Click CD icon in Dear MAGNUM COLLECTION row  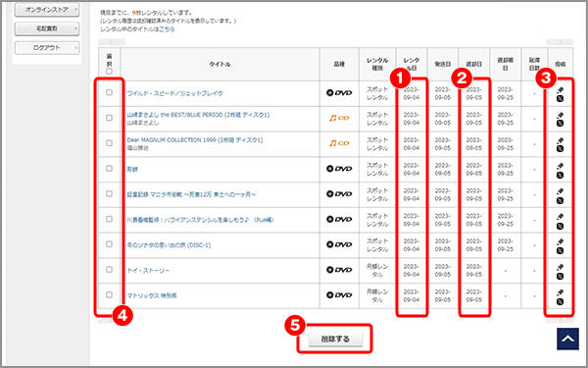coord(339,143)
